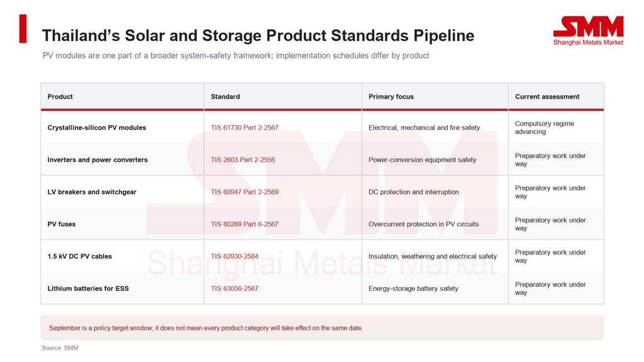Click the Standard column header
This screenshot has height=362, width=644.
(x=225, y=96)
